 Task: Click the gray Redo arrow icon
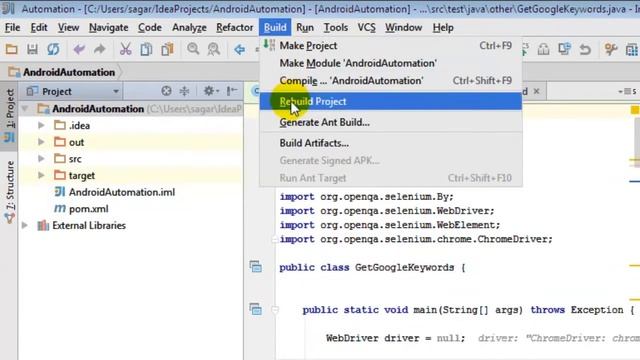[100, 50]
